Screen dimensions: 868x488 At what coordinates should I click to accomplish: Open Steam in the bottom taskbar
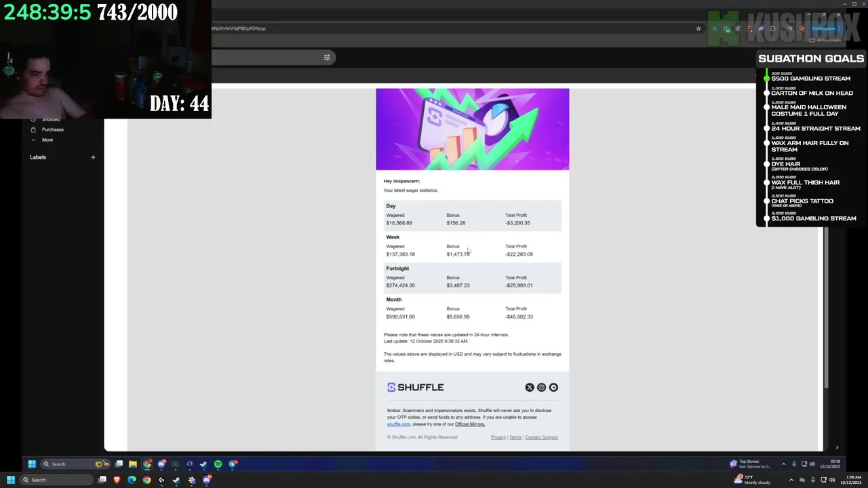[176, 480]
